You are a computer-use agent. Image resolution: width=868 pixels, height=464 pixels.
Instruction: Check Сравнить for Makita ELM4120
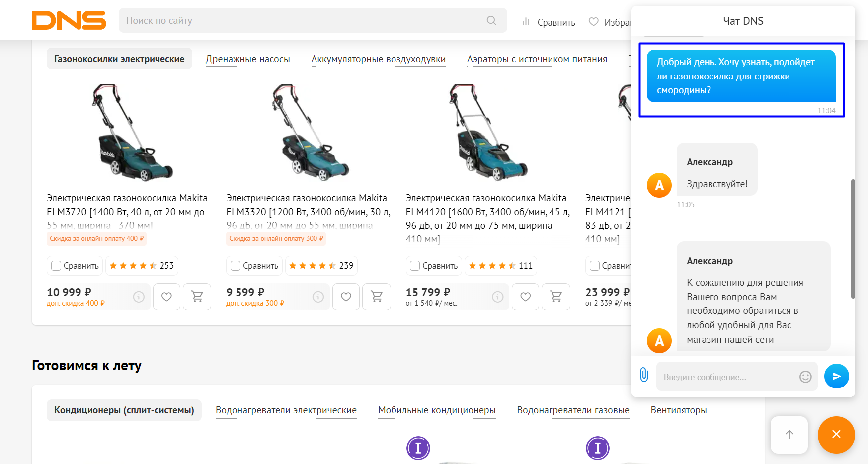tap(415, 266)
